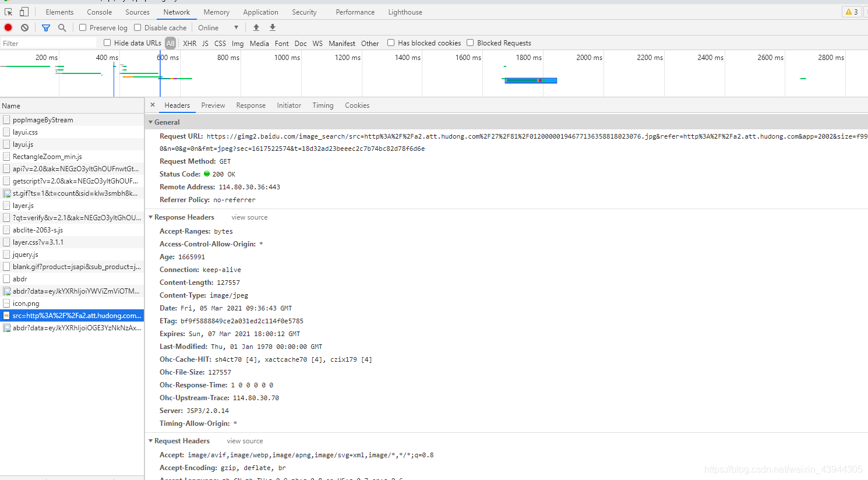Select the st.gif?ts=1 request row
This screenshot has width=868, height=480.
pyautogui.click(x=72, y=193)
